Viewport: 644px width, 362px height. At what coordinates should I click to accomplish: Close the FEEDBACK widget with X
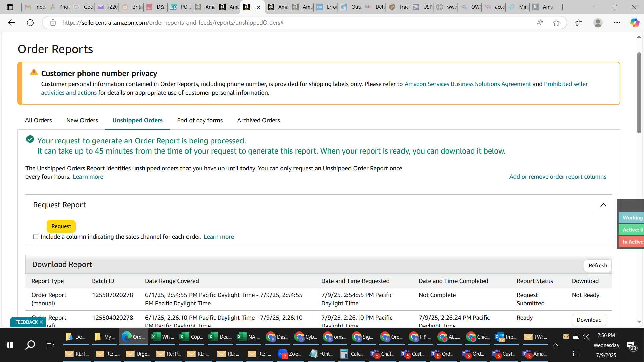tap(41, 322)
